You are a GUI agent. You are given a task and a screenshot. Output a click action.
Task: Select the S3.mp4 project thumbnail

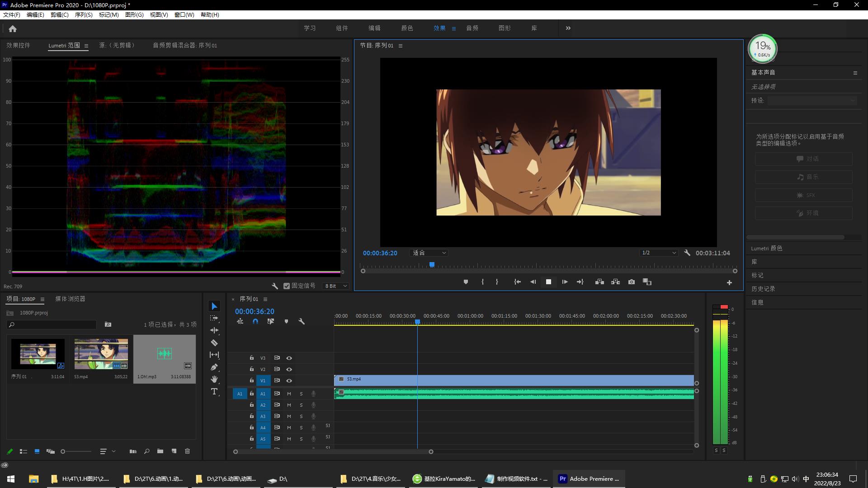[x=101, y=354]
